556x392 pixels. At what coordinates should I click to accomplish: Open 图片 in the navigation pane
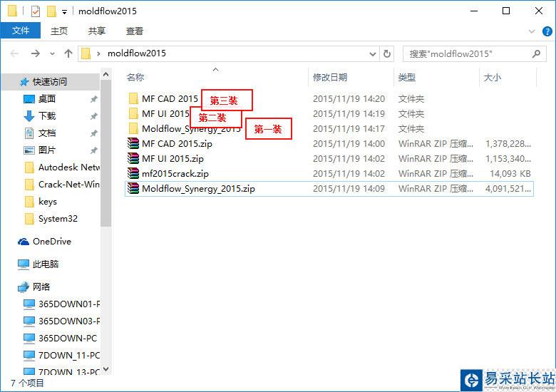(47, 150)
